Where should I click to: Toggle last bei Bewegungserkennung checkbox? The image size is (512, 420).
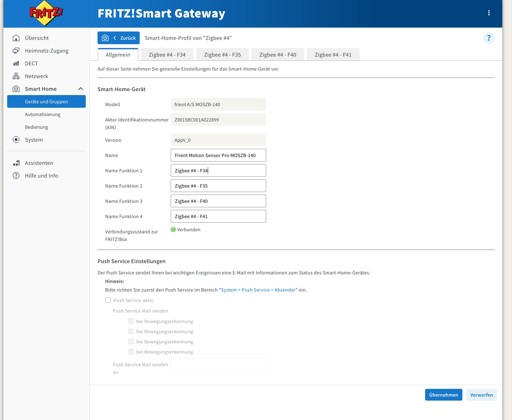pos(131,352)
